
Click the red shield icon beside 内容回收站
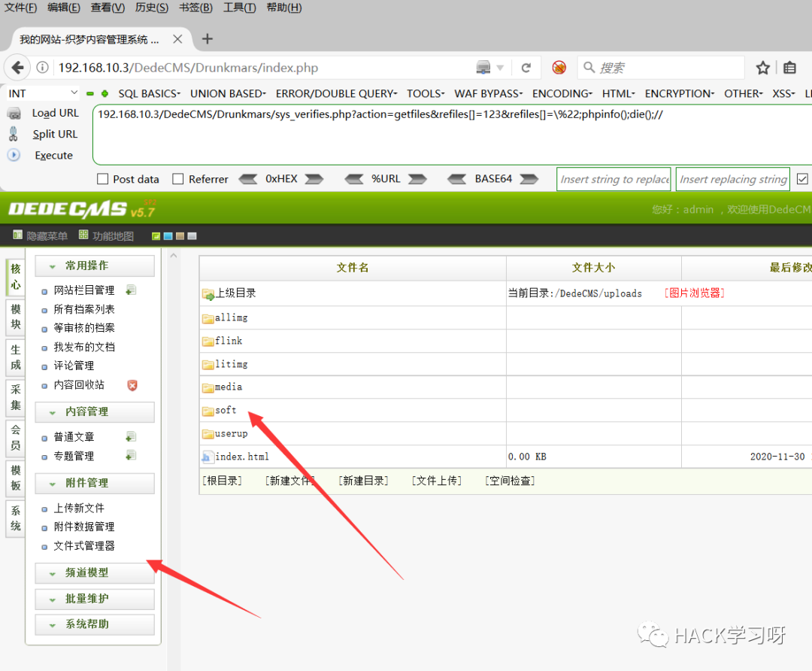pos(132,385)
